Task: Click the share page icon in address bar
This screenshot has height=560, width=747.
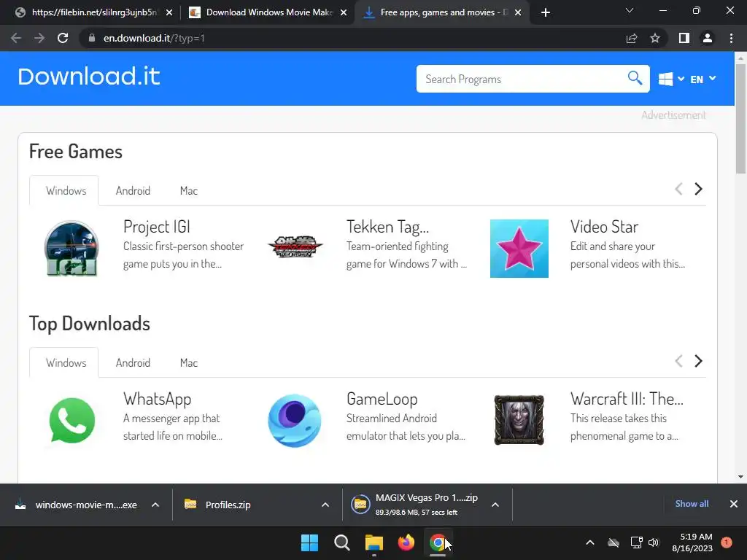Action: [632, 38]
